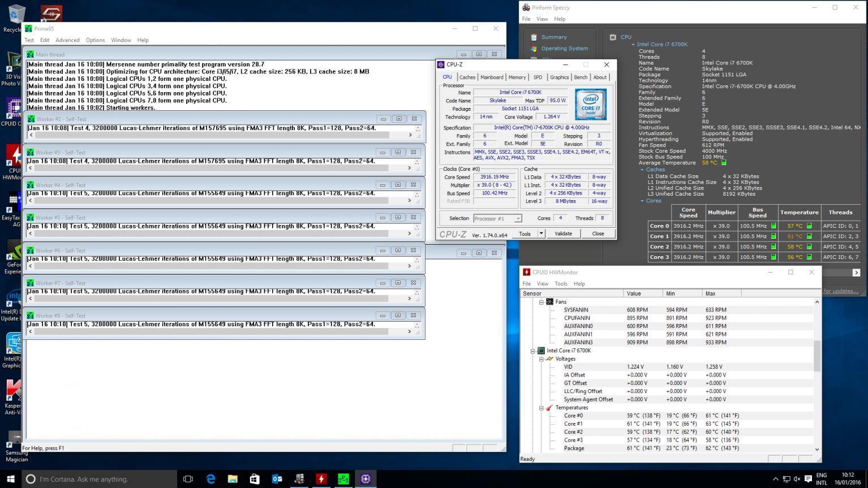This screenshot has width=868, height=488.
Task: Switch to HWMonitor via its taskbar icon
Action: tap(321, 479)
